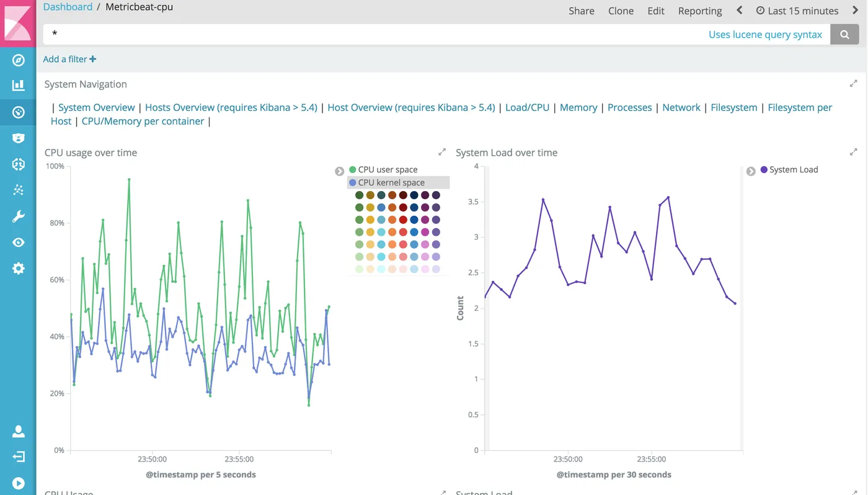
Task: Pick the darkest green palette swatch
Action: click(359, 195)
